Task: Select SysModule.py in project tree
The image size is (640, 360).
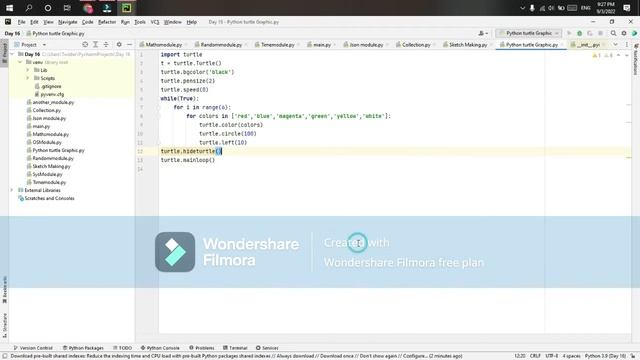Action: tap(44, 174)
